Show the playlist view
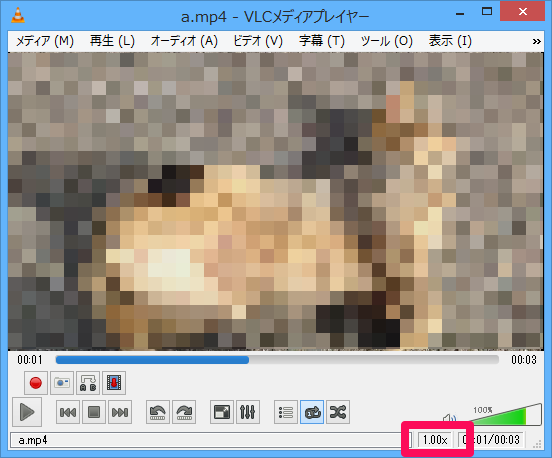Screen dimensions: 552x458 [286, 412]
